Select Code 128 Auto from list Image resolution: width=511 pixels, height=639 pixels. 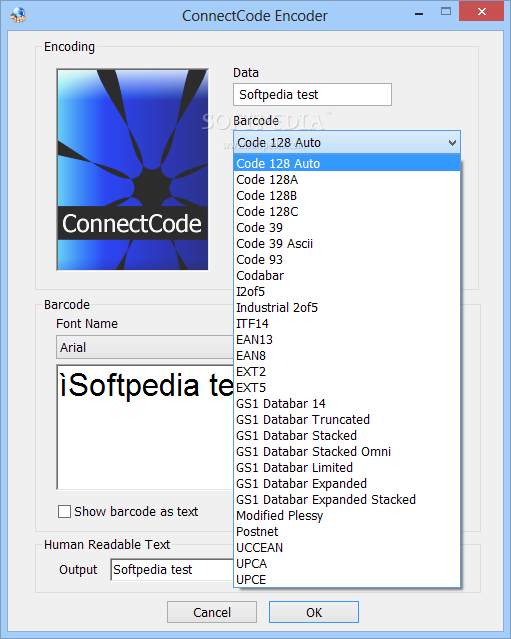point(347,163)
